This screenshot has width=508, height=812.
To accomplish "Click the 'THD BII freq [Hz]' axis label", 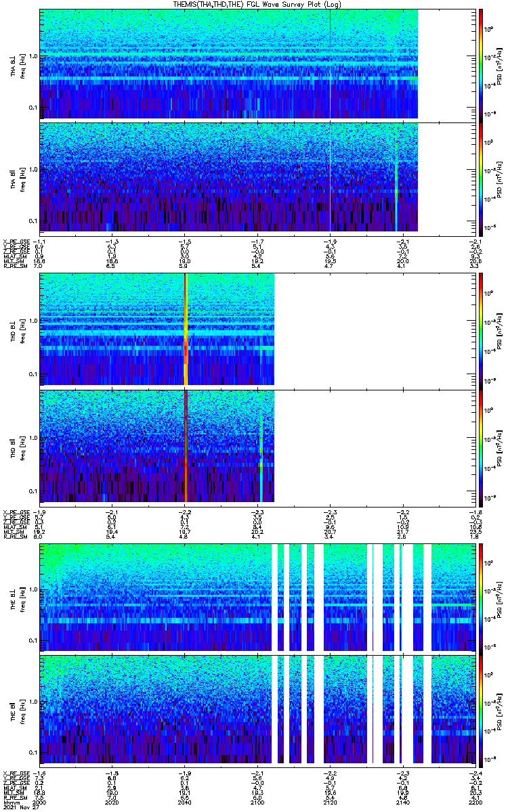I will point(17,445).
